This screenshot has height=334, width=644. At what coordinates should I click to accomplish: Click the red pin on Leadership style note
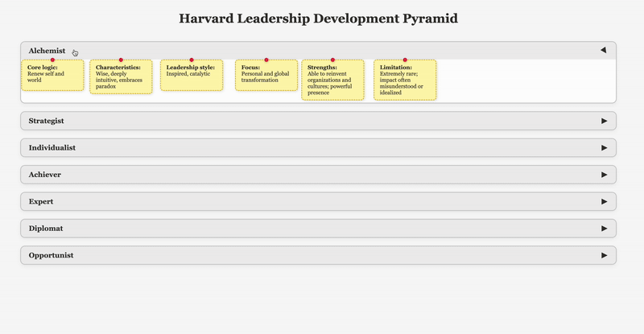[192, 60]
